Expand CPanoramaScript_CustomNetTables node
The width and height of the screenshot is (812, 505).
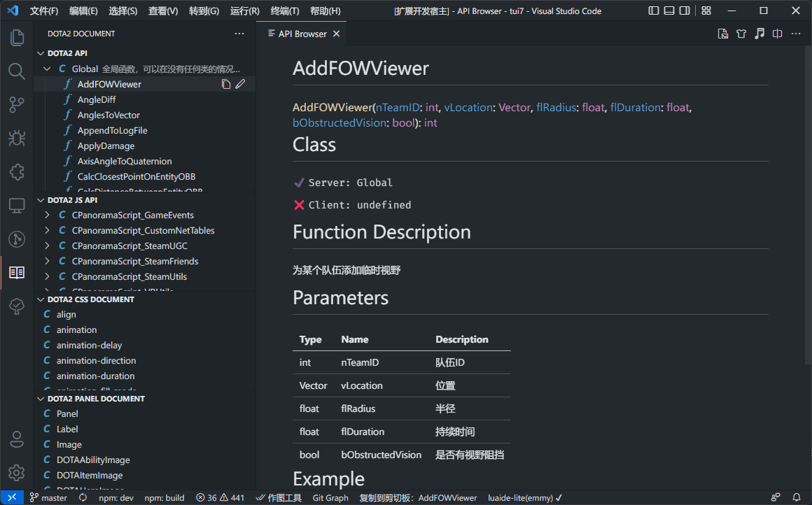coord(47,231)
